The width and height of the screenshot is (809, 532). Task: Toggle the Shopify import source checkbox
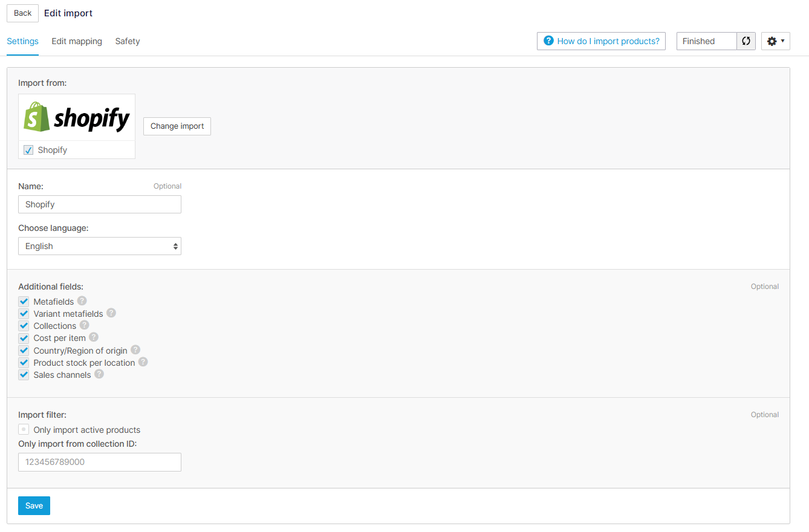click(x=28, y=150)
